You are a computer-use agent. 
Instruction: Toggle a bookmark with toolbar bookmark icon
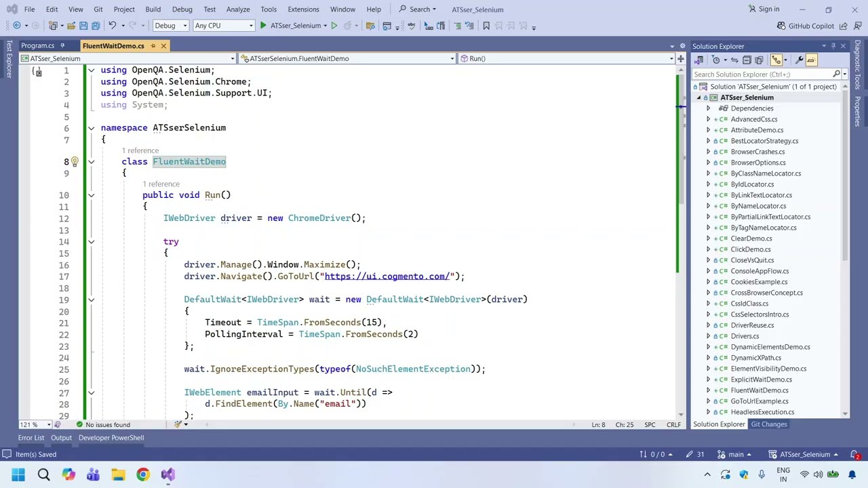486,26
